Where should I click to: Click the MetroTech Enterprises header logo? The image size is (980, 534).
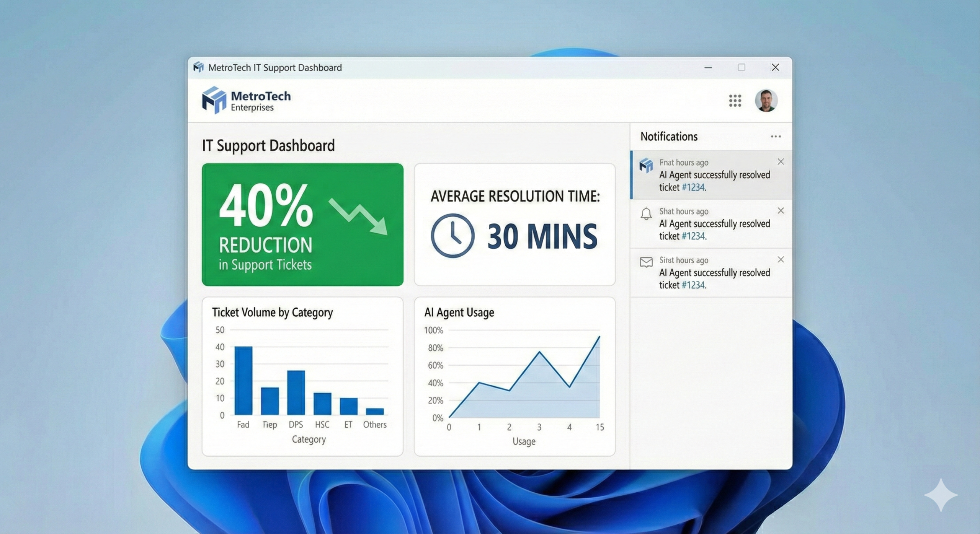point(246,101)
